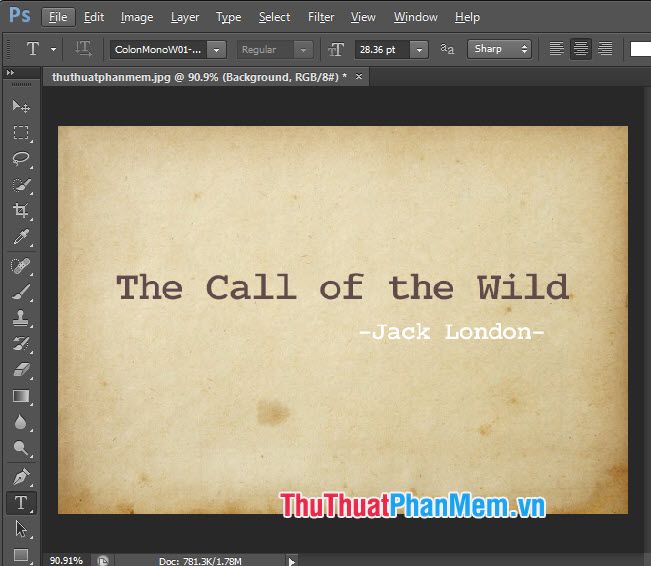Align text right
The image size is (651, 566).
click(x=605, y=49)
